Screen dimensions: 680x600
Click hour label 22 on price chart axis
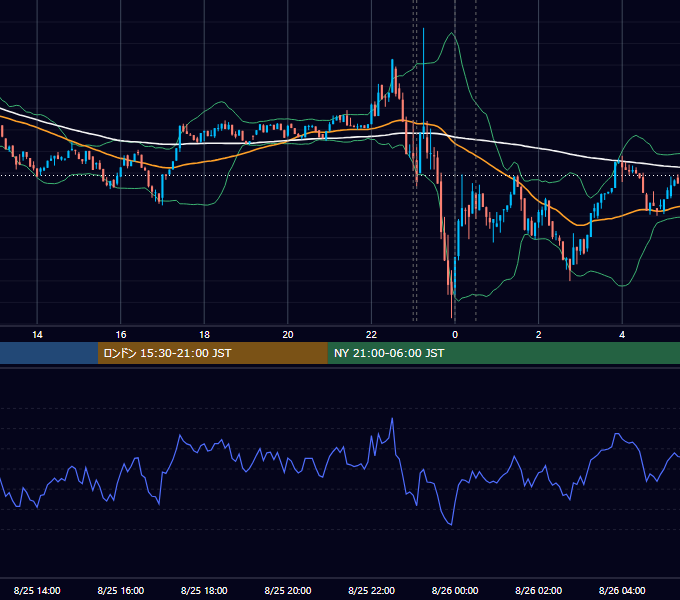[371, 335]
